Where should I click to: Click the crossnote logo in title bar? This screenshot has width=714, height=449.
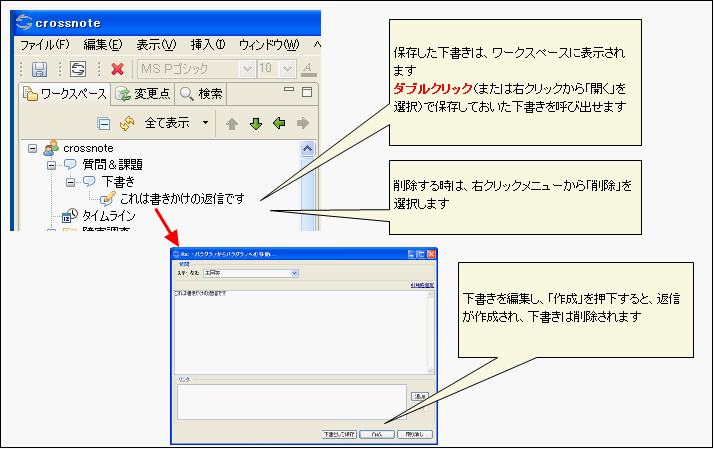(x=24, y=22)
